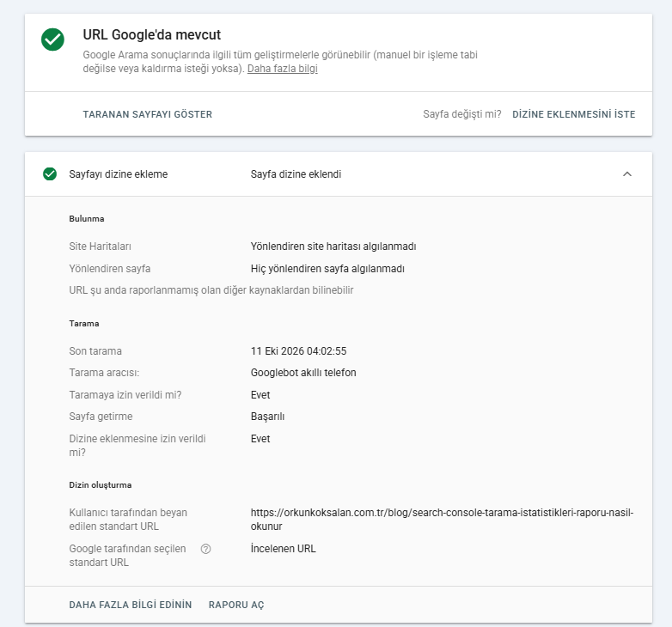The image size is (672, 627).
Task: Click TARANAN SAYFAYI GÖSTER button
Action: 148,114
